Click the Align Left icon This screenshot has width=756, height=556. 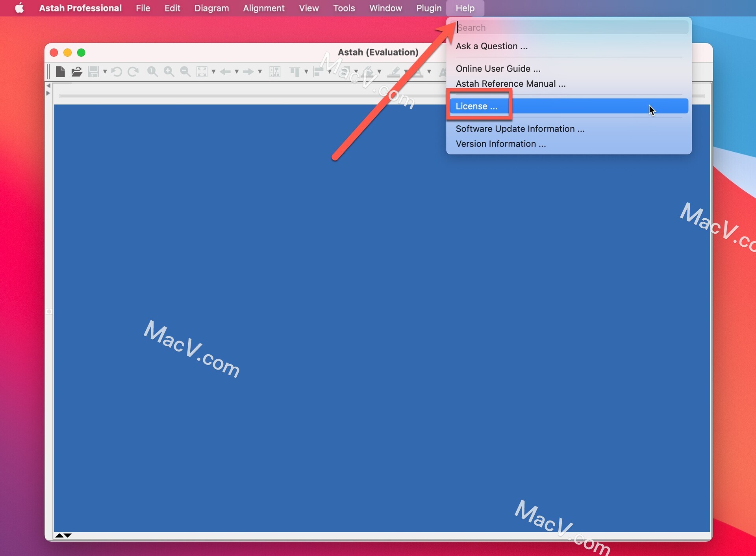pos(318,72)
